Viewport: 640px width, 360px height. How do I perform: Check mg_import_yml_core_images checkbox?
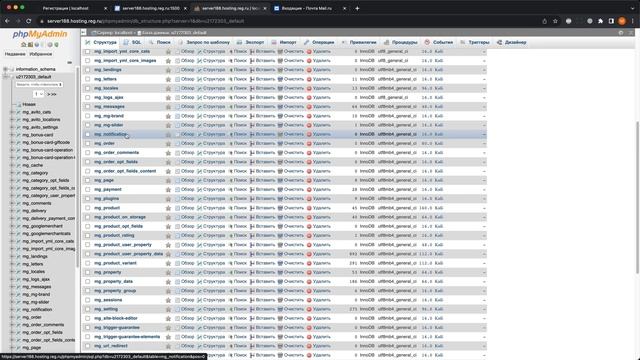click(x=87, y=61)
